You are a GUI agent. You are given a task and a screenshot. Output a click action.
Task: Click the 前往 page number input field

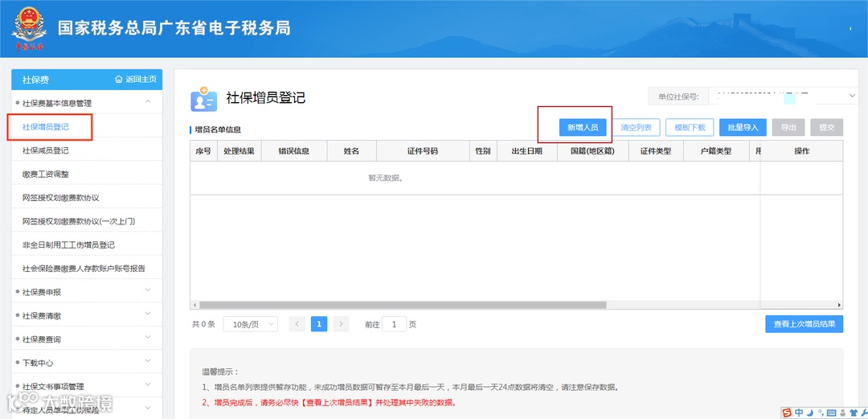(x=395, y=324)
